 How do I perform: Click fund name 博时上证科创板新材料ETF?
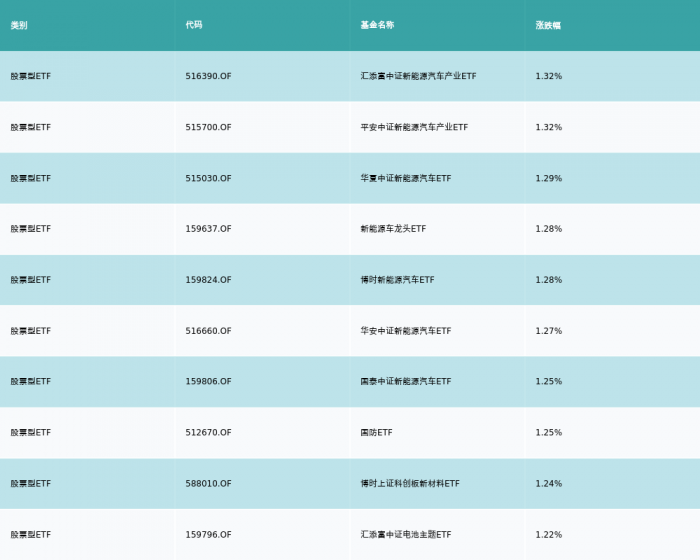(410, 484)
